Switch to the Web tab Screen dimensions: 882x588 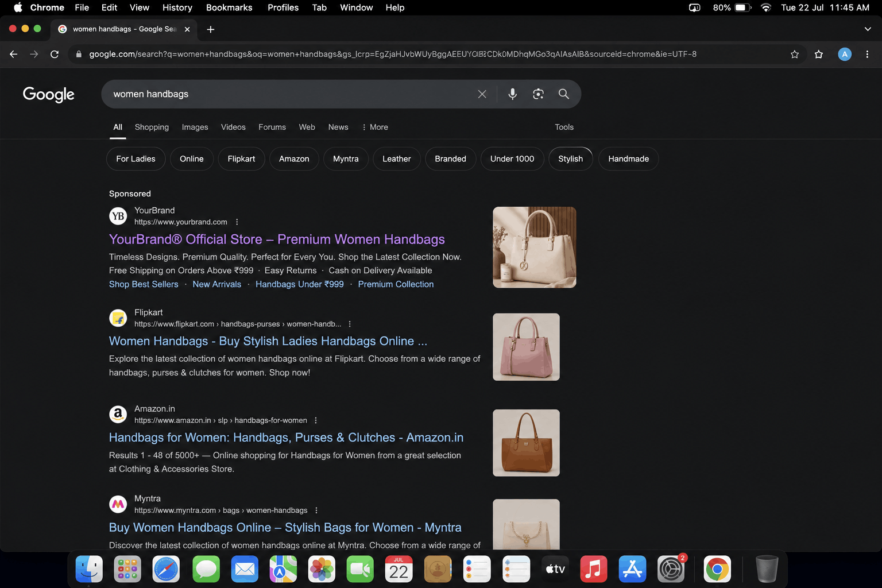307,127
